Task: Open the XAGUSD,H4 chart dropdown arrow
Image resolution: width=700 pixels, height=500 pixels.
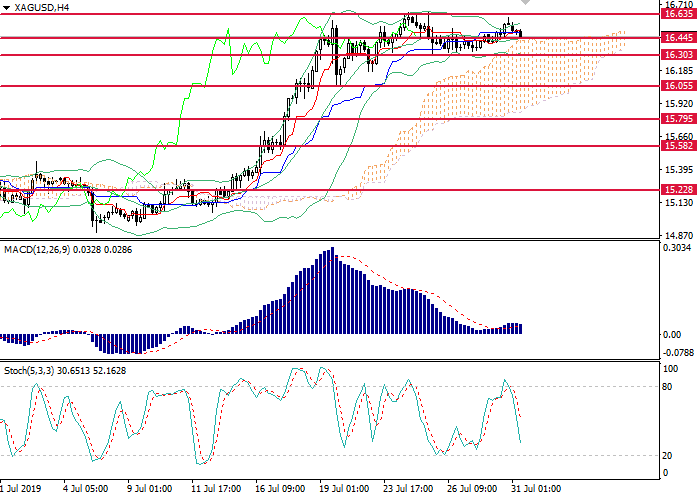Action: 6,8
